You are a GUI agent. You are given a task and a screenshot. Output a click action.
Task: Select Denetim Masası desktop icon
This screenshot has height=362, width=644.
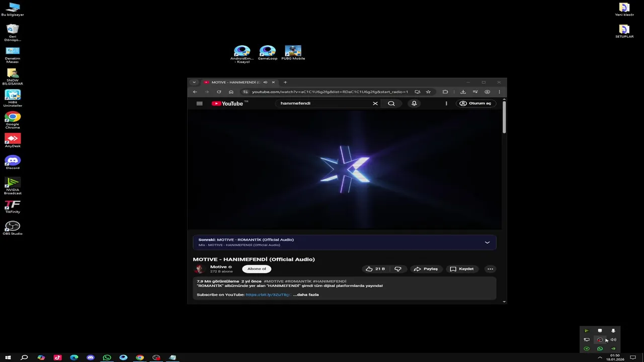(13, 55)
